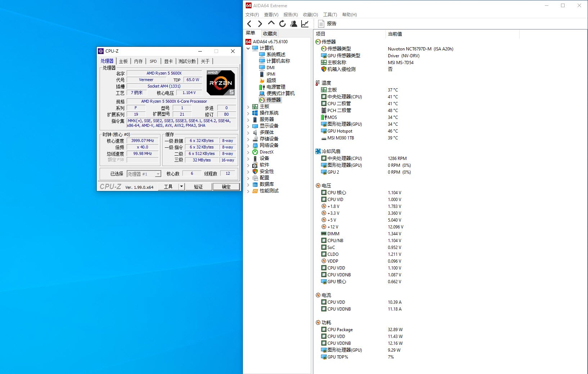The width and height of the screenshot is (588, 374).
Task: Click the CPU-Z 确定 button
Action: pyautogui.click(x=226, y=187)
